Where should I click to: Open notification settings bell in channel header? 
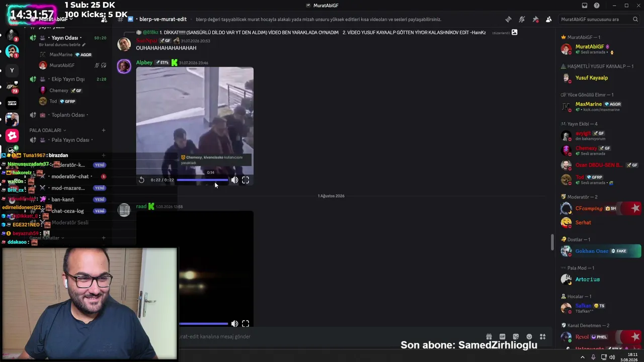[522, 19]
